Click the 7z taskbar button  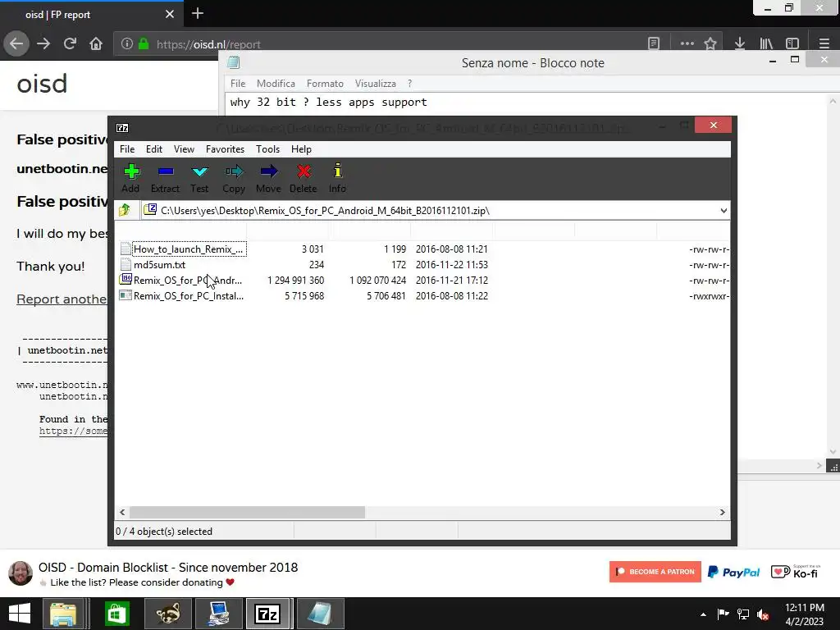267,614
